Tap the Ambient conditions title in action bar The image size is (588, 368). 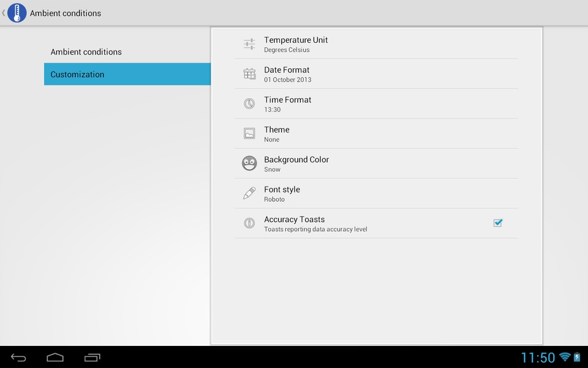point(66,13)
